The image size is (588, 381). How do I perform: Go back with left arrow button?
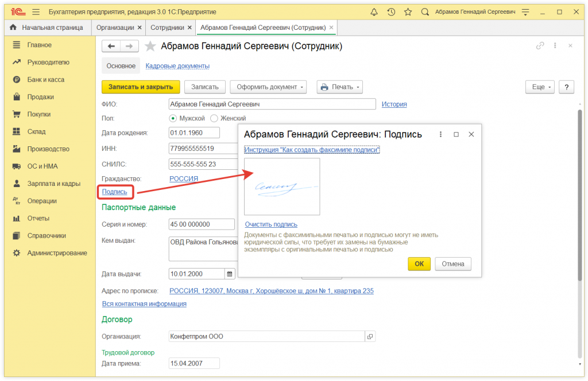111,46
